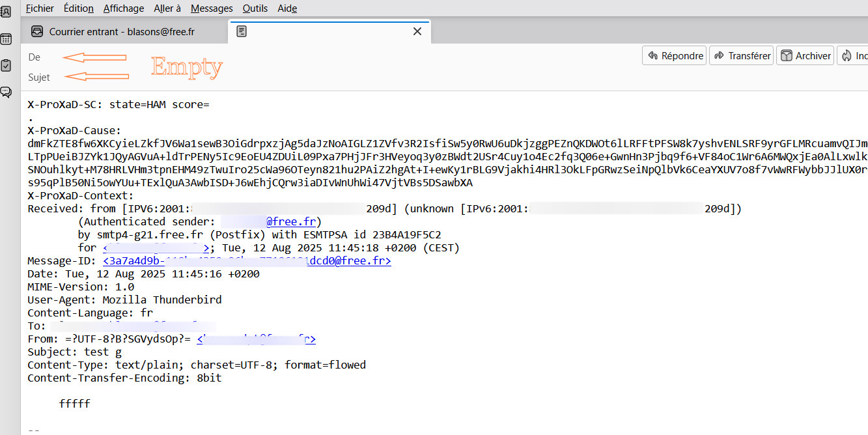Open the Fichier menu
The height and width of the screenshot is (435, 868).
[x=40, y=8]
